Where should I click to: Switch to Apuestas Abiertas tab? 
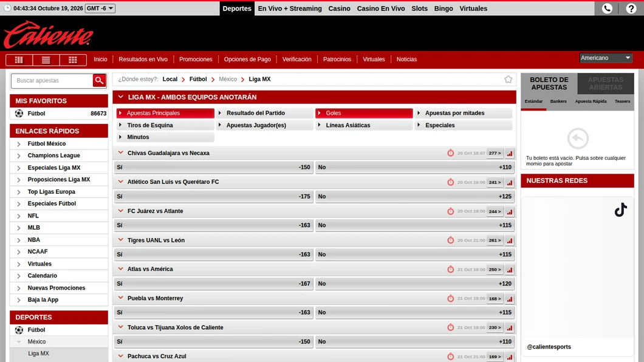coord(605,83)
